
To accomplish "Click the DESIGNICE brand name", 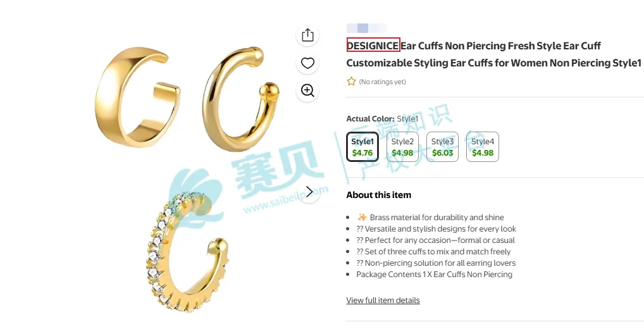I will pos(373,46).
